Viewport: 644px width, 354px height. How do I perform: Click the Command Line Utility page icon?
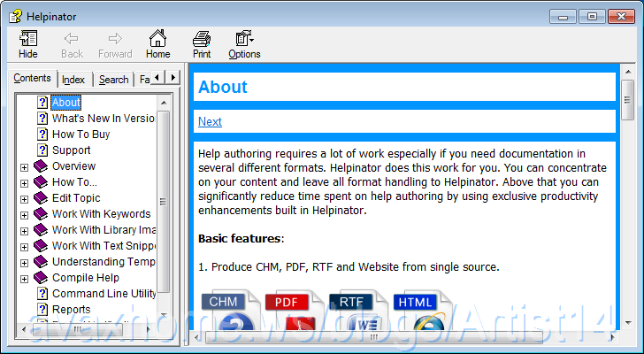click(42, 294)
